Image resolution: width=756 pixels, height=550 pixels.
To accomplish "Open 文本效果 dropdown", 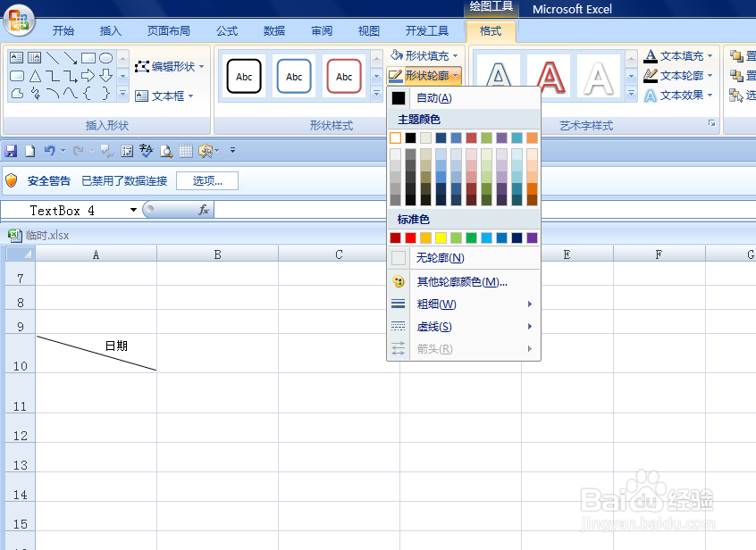I will tap(678, 96).
